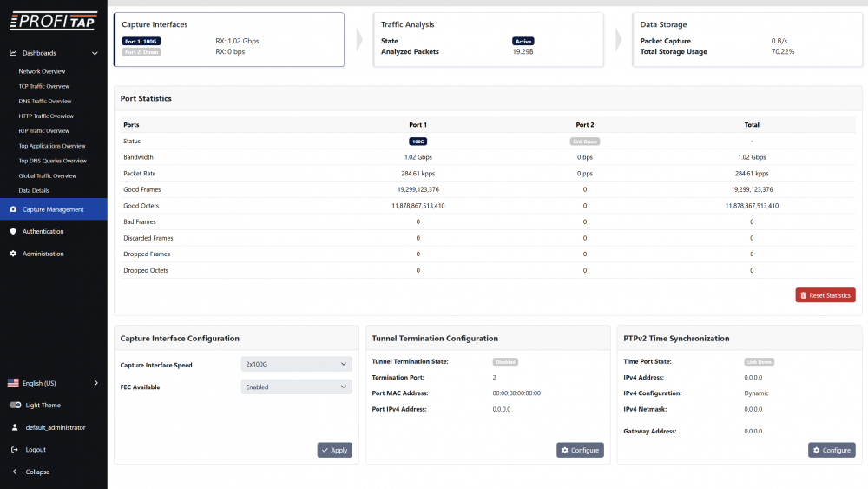Expand the English (US) language selector
This screenshot has height=489, width=868.
tap(95, 383)
